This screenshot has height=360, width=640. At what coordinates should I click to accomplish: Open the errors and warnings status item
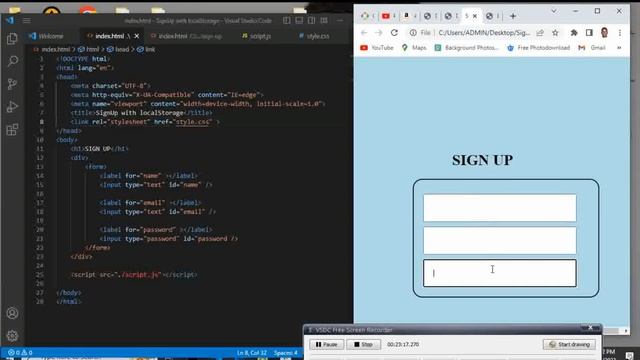[20, 353]
